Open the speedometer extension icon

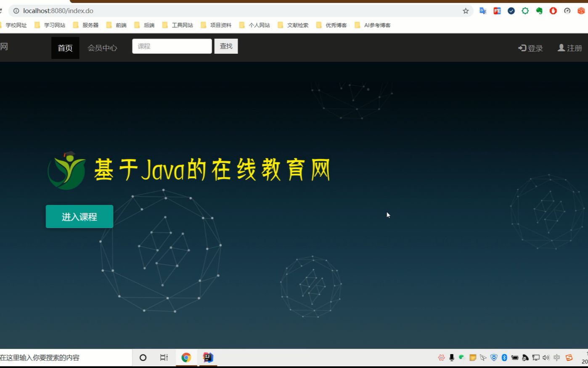(x=567, y=11)
